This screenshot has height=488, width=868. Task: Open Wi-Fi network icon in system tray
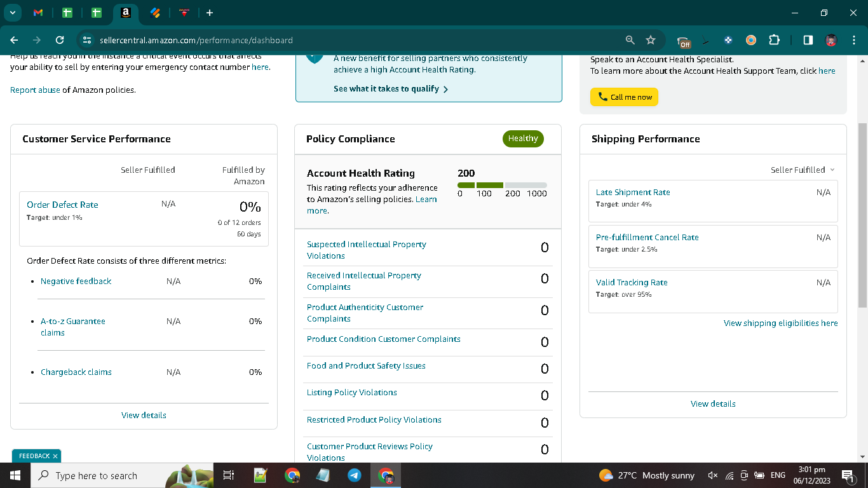click(729, 475)
